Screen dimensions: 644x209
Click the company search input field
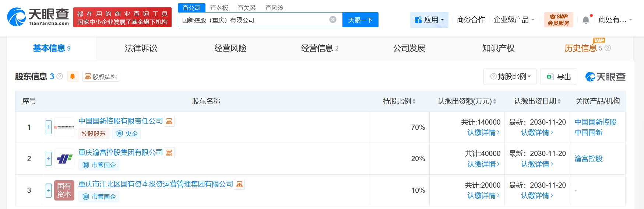pos(253,20)
